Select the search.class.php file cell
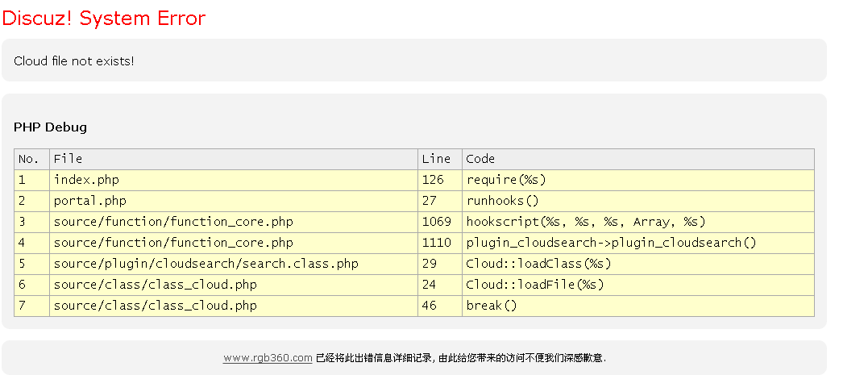This screenshot has height=375, width=868. pos(234,265)
